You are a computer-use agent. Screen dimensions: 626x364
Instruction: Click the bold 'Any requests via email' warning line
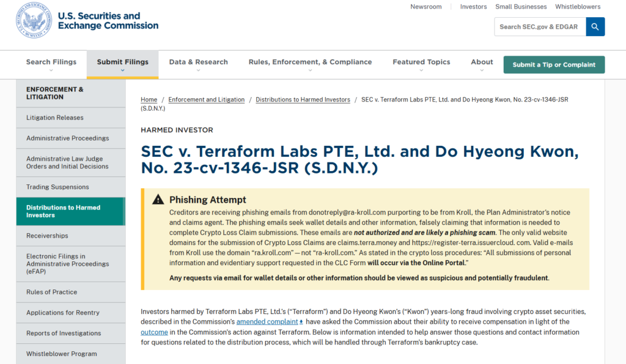[359, 278]
